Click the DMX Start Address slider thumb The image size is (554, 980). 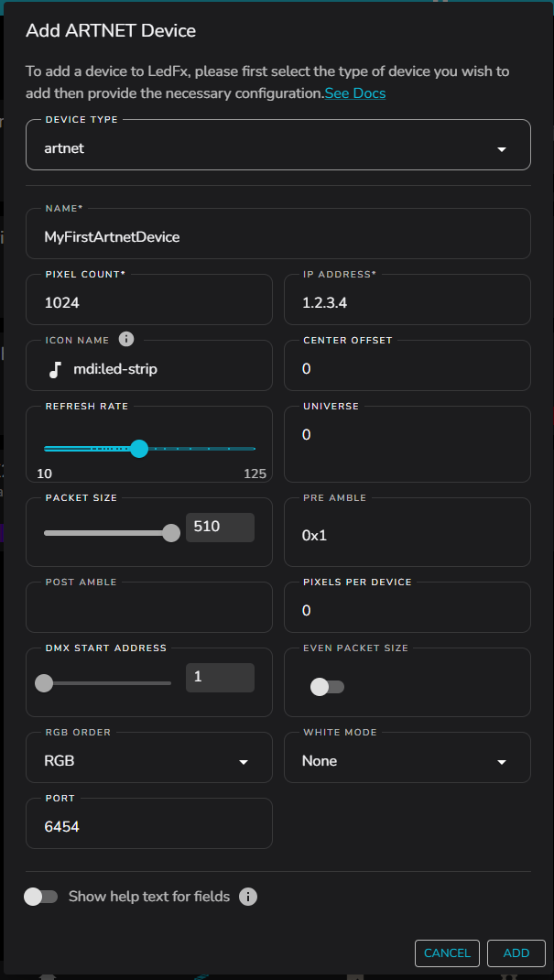click(44, 683)
